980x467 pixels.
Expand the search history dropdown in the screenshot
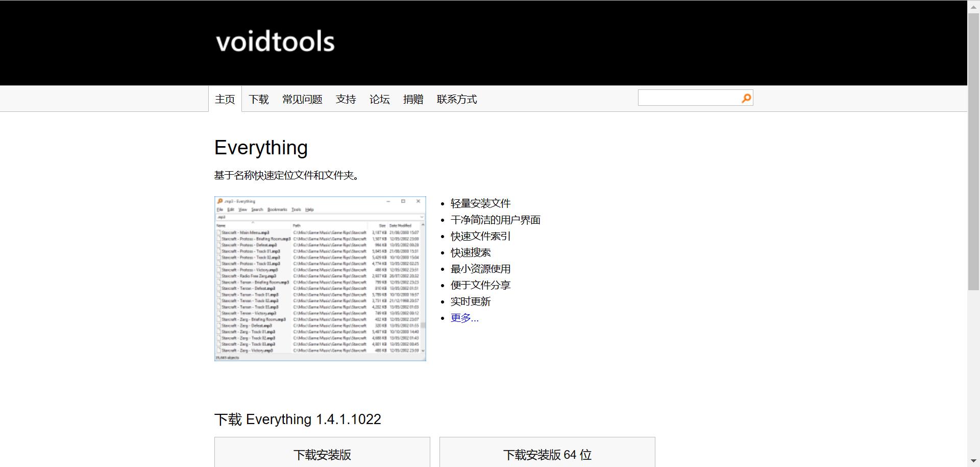(x=422, y=217)
